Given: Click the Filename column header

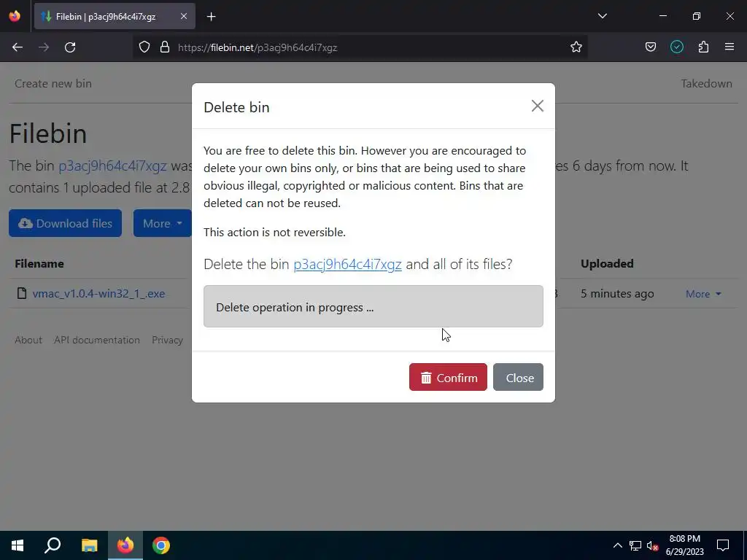Looking at the screenshot, I should coord(39,263).
